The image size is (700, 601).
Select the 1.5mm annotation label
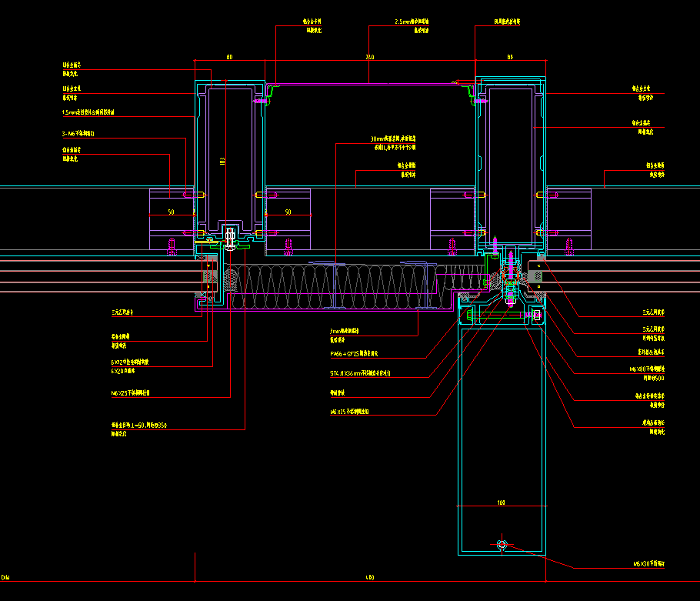point(88,112)
